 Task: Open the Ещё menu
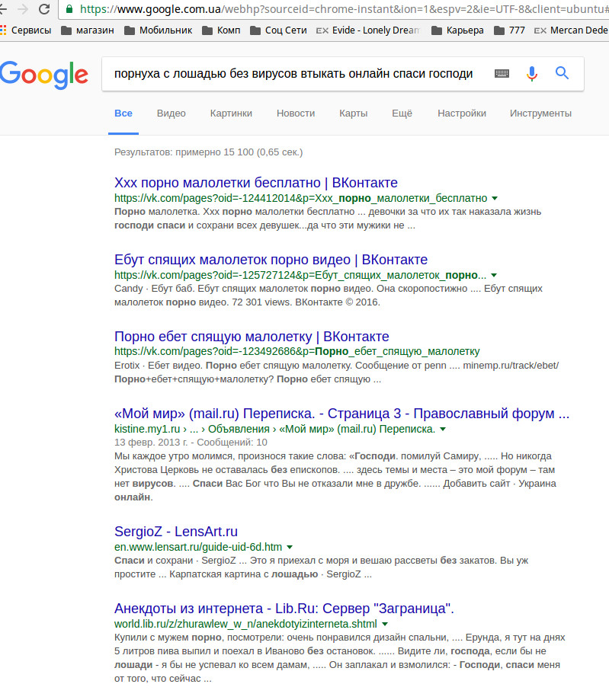click(x=402, y=113)
